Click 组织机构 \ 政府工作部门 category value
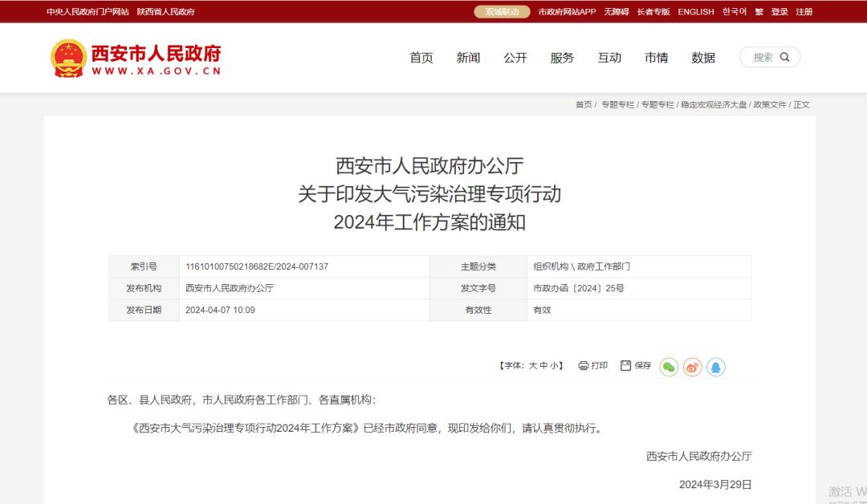The width and height of the screenshot is (867, 504). point(581,266)
